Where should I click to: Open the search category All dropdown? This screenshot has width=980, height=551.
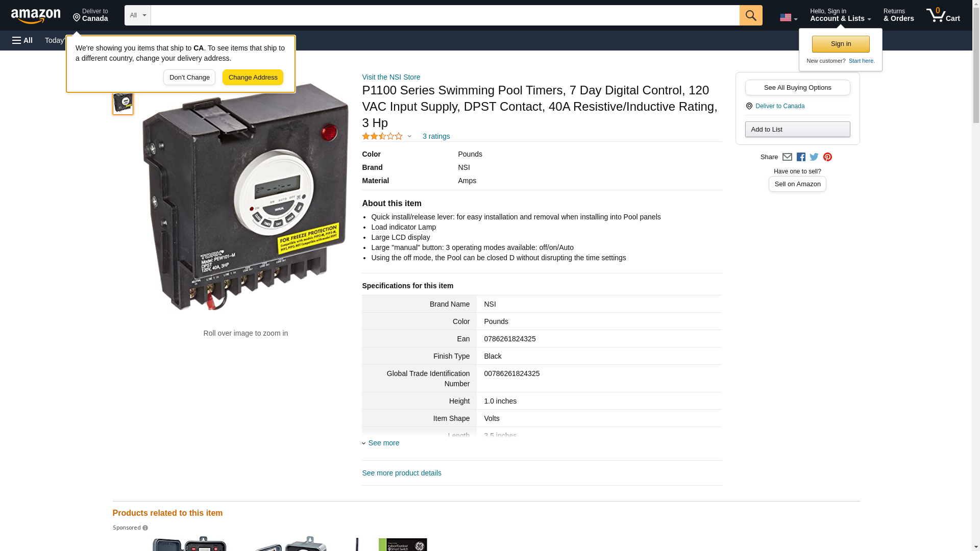(137, 15)
